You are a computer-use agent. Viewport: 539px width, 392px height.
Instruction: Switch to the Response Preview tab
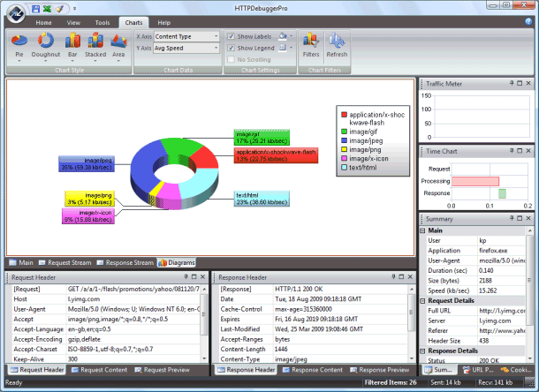(x=380, y=370)
